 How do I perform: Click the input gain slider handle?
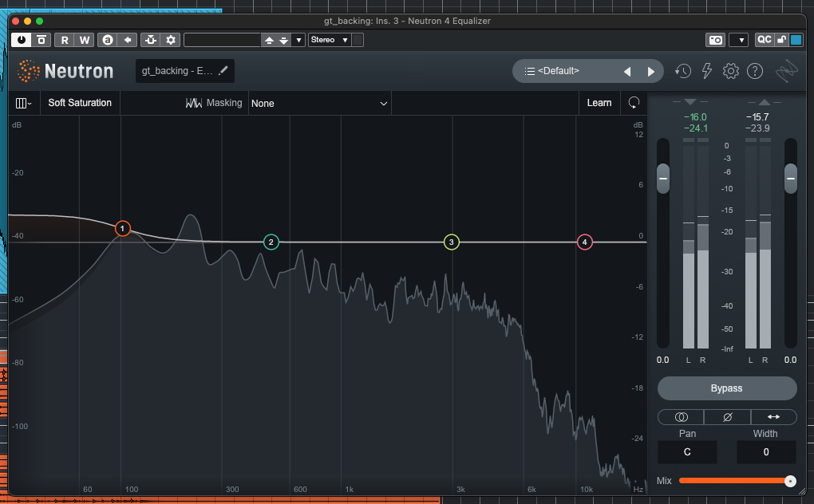(x=663, y=179)
